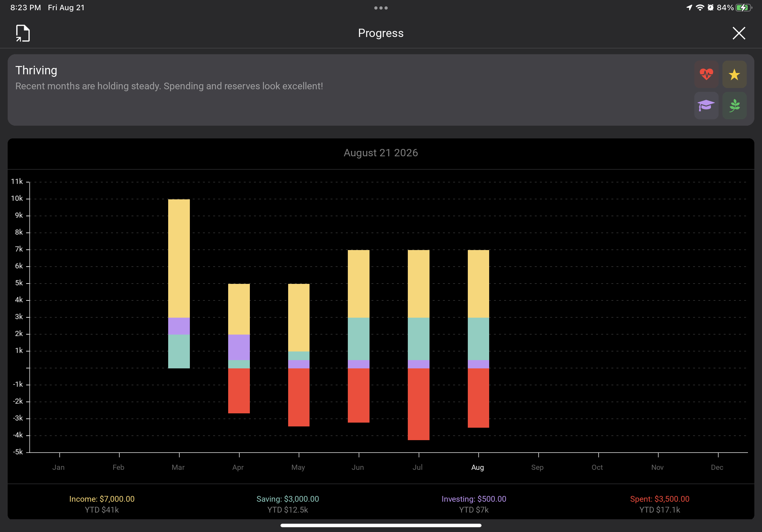The width and height of the screenshot is (762, 532).
Task: Tap the June stacked bar
Action: (358, 336)
